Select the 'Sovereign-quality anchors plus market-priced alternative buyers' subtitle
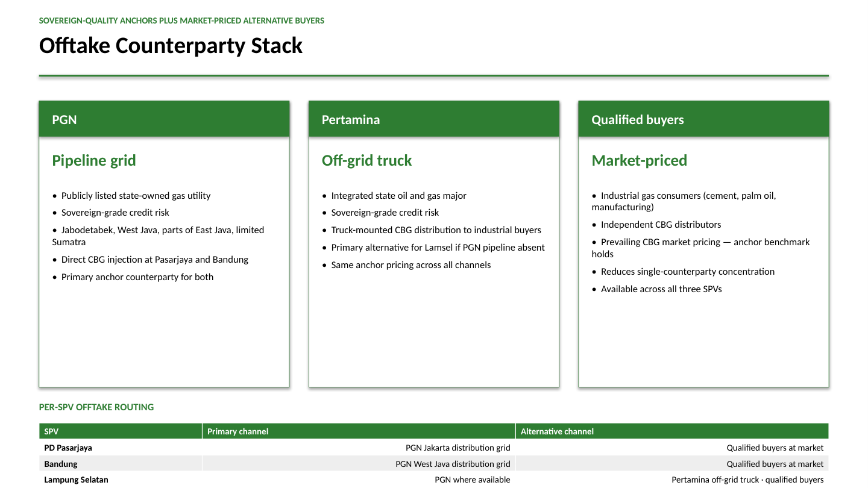This screenshot has width=868, height=488. 181,20
